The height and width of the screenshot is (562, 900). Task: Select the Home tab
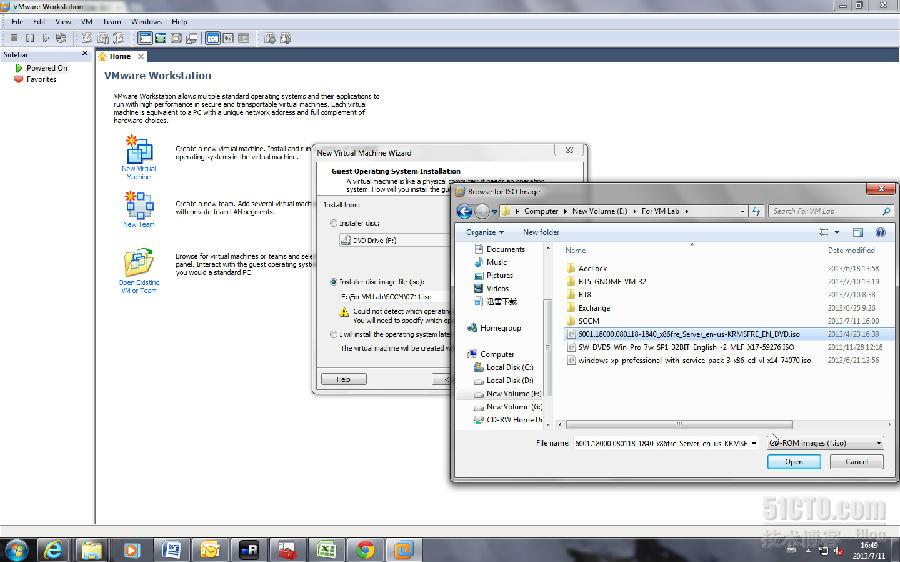click(121, 56)
